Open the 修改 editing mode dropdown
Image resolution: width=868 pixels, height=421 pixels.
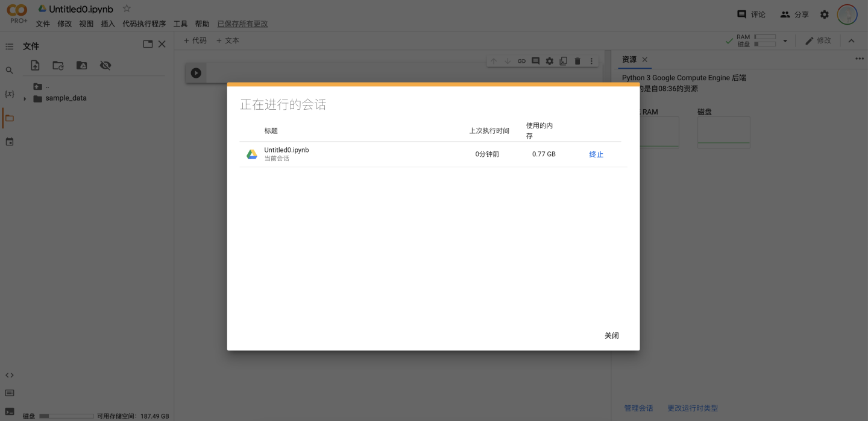pyautogui.click(x=818, y=40)
